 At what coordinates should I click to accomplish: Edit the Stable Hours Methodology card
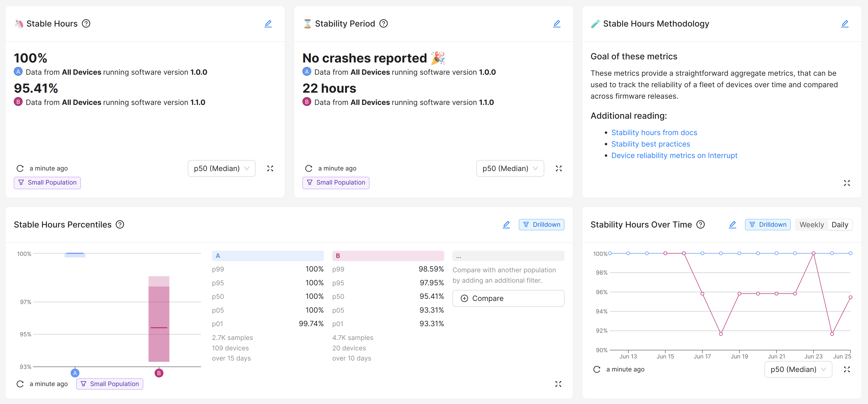[844, 24]
